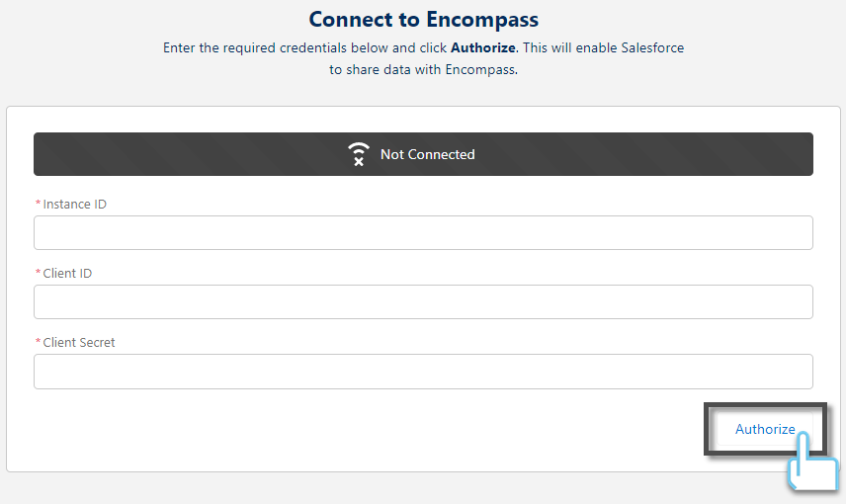Screen dimensions: 846x504
Task: Click the word Salesforce in the instructions
Action: click(652, 48)
